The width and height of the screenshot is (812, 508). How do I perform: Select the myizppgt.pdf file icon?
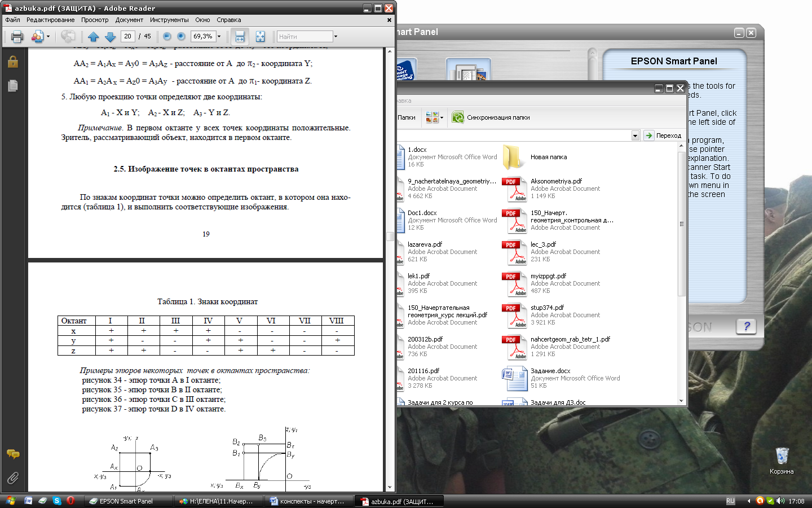(x=514, y=284)
